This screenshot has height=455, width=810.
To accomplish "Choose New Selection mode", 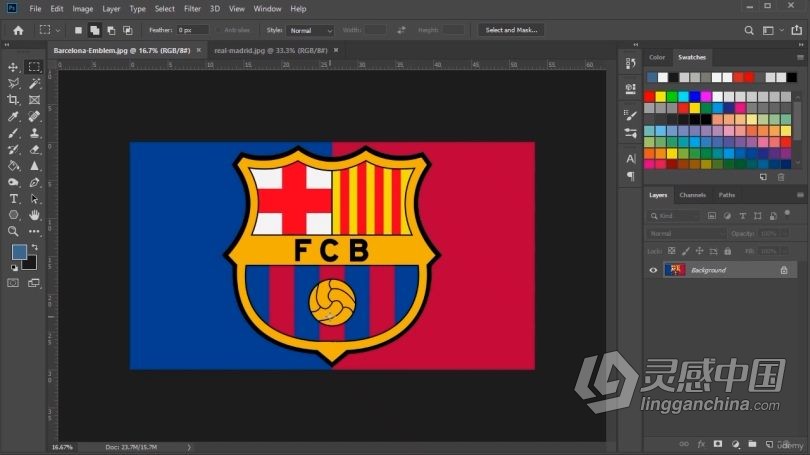I will tap(78, 30).
